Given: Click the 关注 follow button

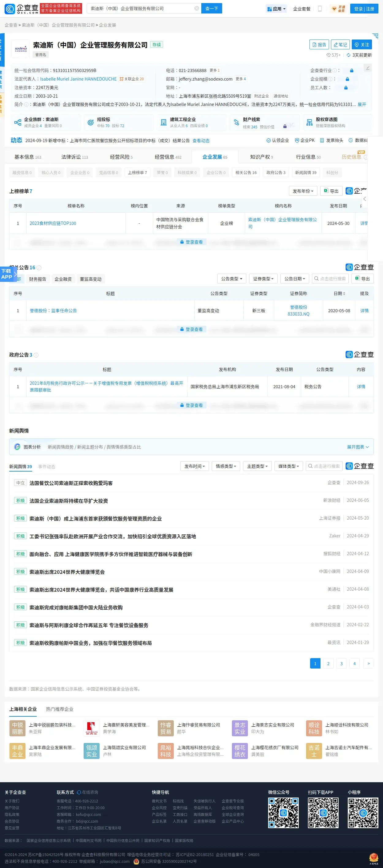Looking at the screenshot, I should pyautogui.click(x=362, y=44).
